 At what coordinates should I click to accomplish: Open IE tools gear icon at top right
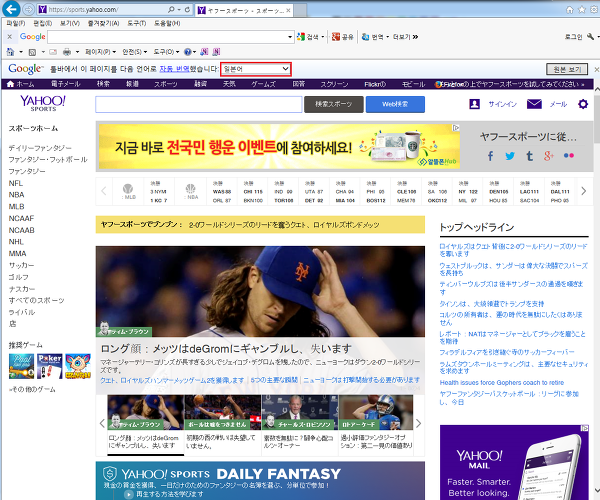pyautogui.click(x=594, y=10)
